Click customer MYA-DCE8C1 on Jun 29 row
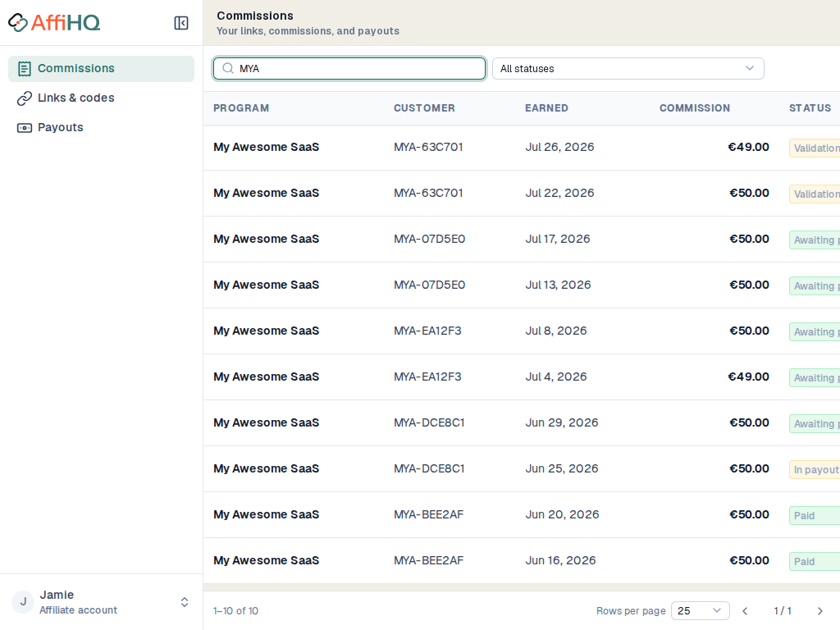This screenshot has width=840, height=630. (x=429, y=422)
